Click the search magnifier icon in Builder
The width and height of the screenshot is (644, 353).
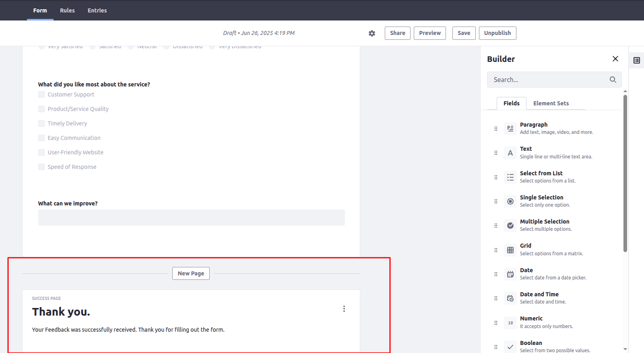tap(613, 80)
